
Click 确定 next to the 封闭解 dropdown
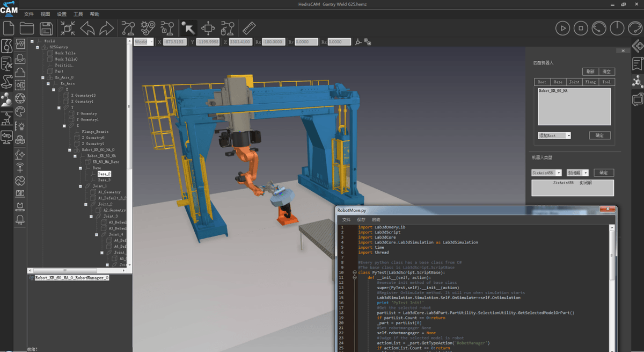pos(604,173)
